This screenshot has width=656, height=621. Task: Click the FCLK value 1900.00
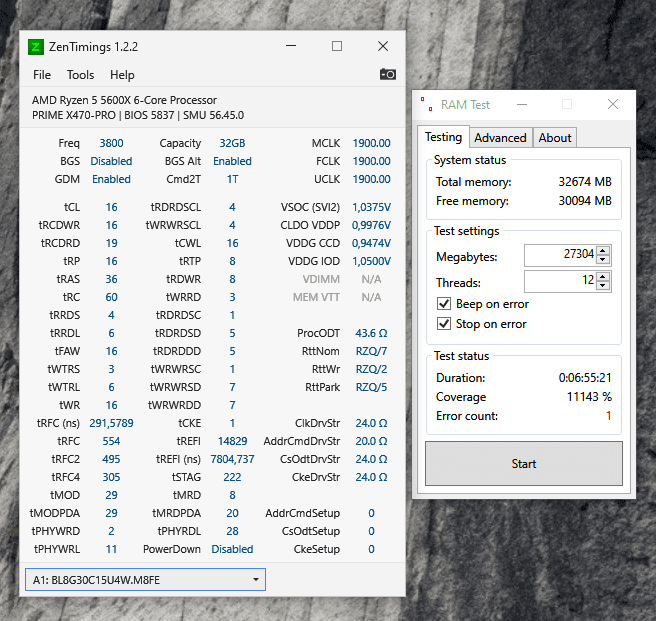click(372, 161)
